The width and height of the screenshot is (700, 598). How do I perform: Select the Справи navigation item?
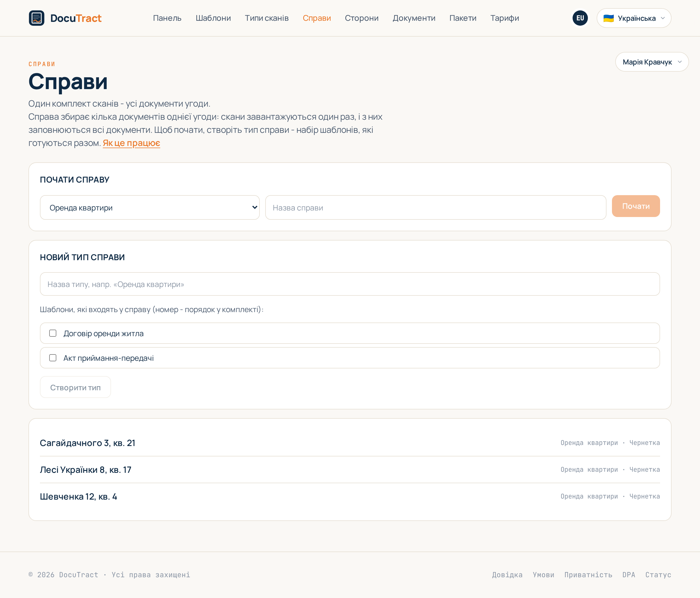pyautogui.click(x=317, y=18)
